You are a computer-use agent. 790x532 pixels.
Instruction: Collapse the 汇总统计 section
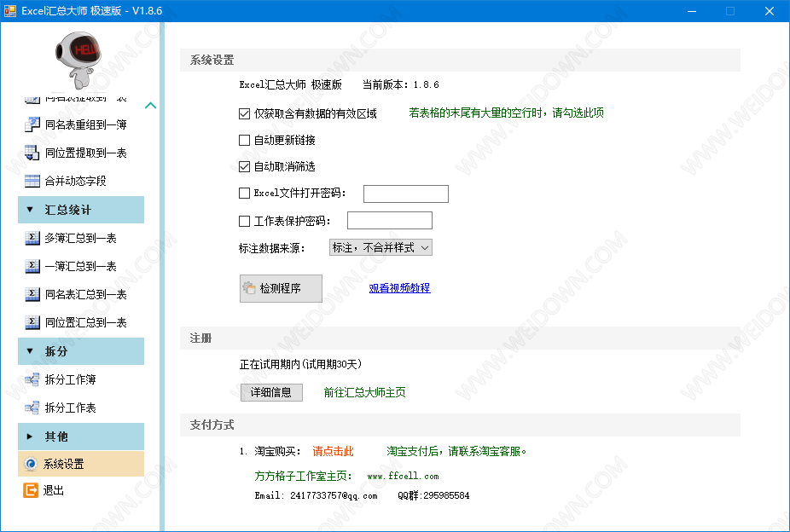click(x=80, y=210)
